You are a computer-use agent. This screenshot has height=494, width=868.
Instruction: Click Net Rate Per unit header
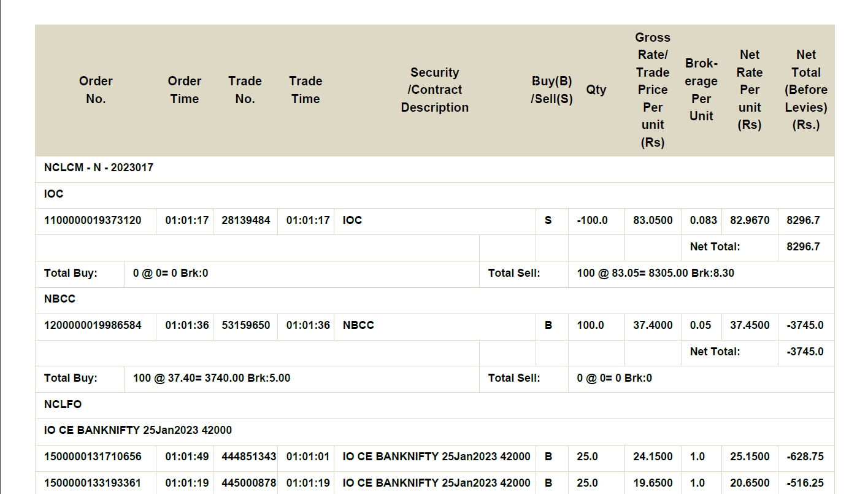pyautogui.click(x=750, y=90)
